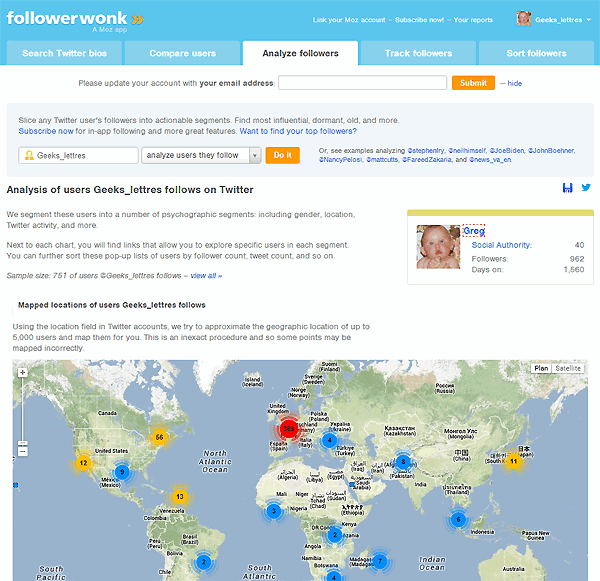Open the @JoeBiden example
Viewport: 600px width, 581px height.
(x=506, y=150)
